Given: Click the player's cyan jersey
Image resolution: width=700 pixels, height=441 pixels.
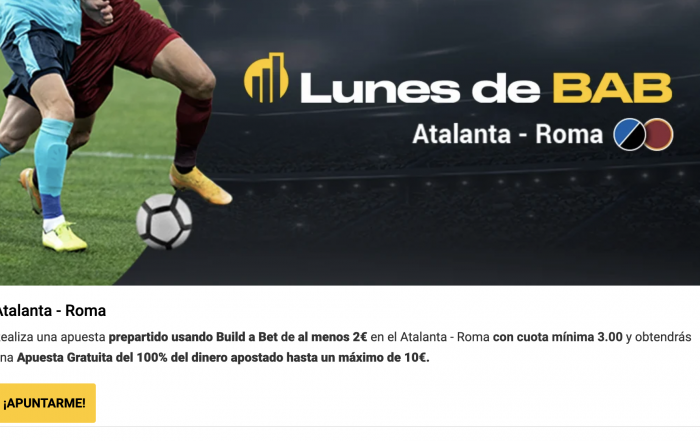Looking at the screenshot, I should click(x=40, y=20).
